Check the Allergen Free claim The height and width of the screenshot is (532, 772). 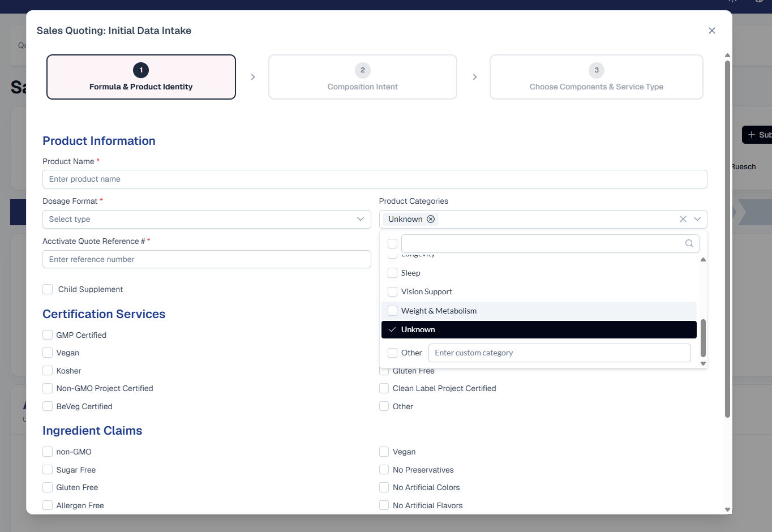pyautogui.click(x=48, y=505)
